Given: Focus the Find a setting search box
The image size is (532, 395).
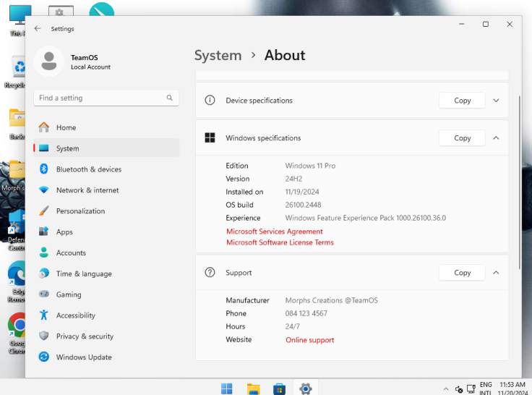Looking at the screenshot, I should pyautogui.click(x=106, y=98).
